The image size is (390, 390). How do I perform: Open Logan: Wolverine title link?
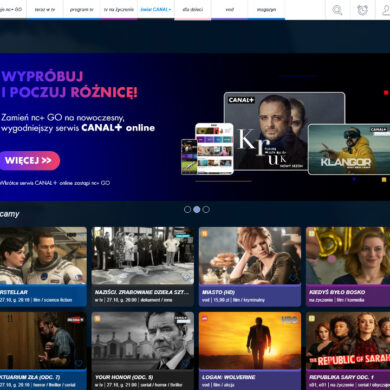(229, 377)
